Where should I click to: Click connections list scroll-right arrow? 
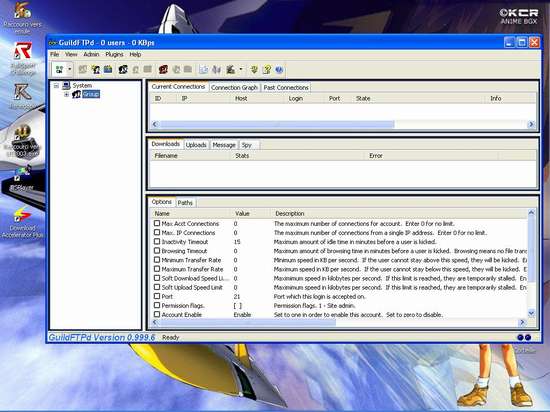coord(531,124)
